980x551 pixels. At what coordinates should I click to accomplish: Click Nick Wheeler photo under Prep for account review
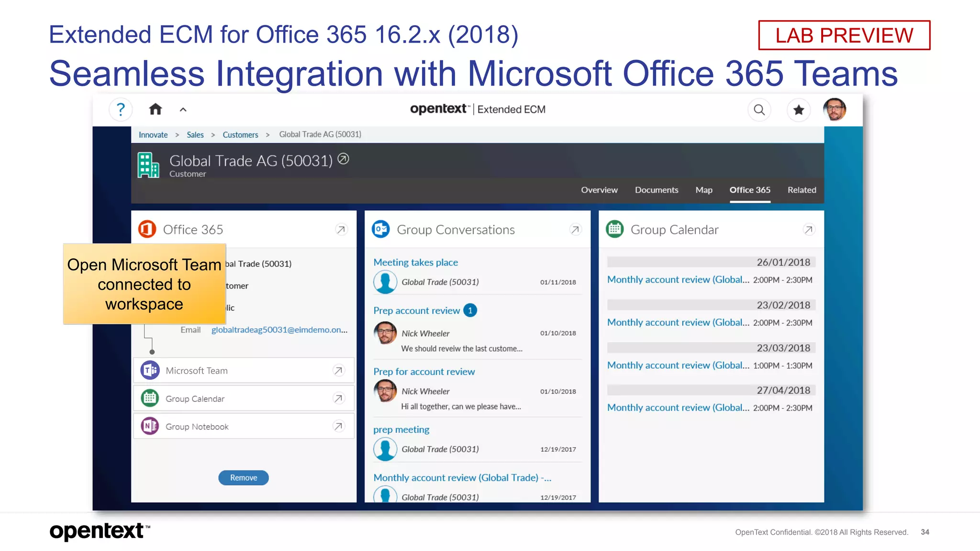coord(385,391)
